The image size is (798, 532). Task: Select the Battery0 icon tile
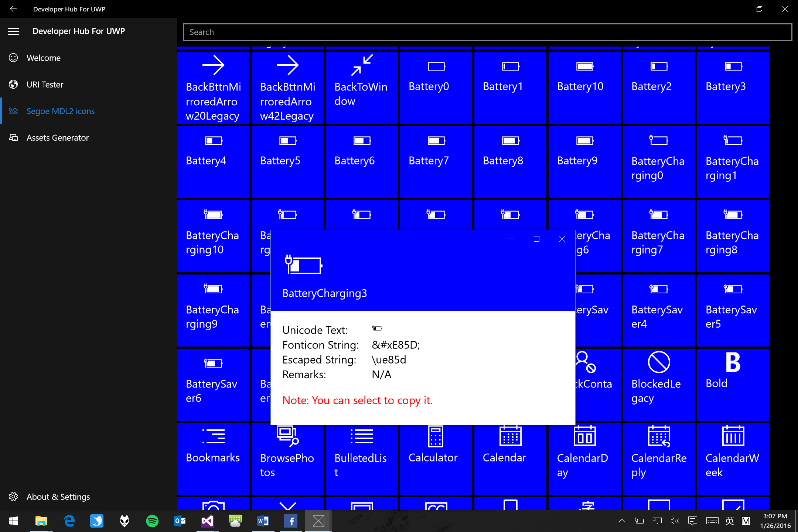pyautogui.click(x=436, y=88)
